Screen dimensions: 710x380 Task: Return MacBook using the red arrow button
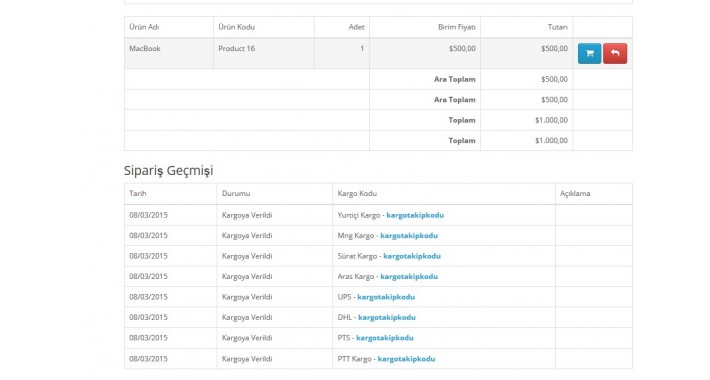615,53
